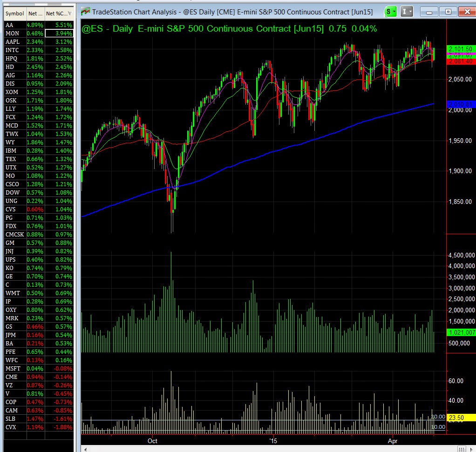Open the I interval-link dropdown
The width and height of the screenshot is (476, 452).
[407, 12]
